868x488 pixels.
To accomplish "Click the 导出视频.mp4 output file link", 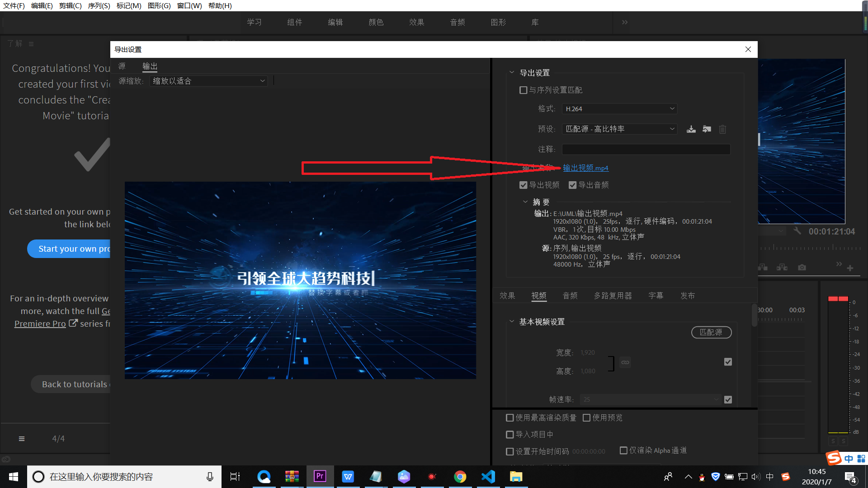I will (585, 168).
